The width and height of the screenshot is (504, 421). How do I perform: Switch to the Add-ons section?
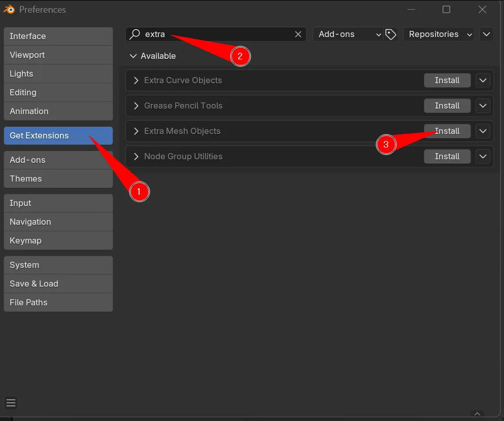58,160
